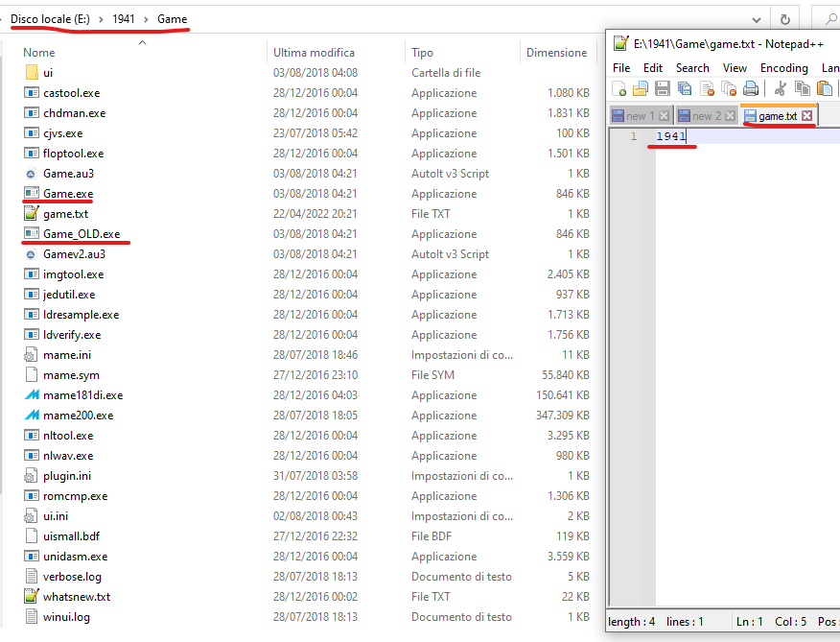Click the Open file icon in Notepad++

(x=641, y=88)
